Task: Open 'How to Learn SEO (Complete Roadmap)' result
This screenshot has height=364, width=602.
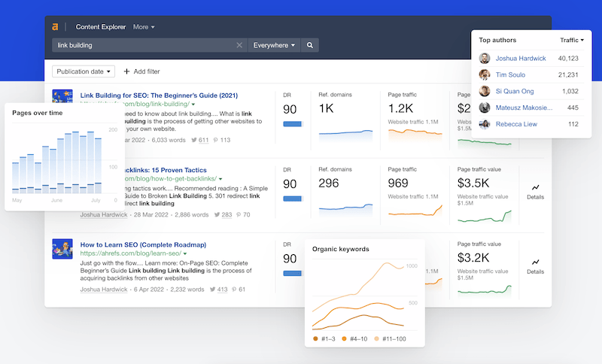Action: click(143, 244)
